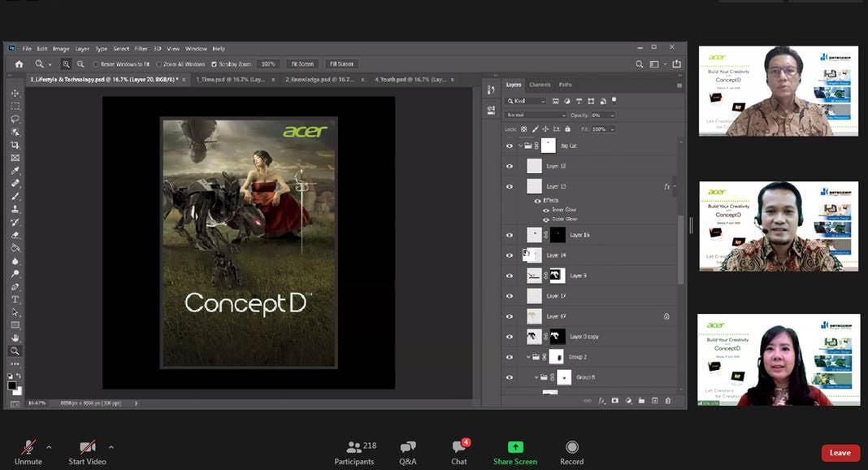Image resolution: width=868 pixels, height=470 pixels.
Task: Click the Home icon in options bar
Action: pyautogui.click(x=19, y=64)
